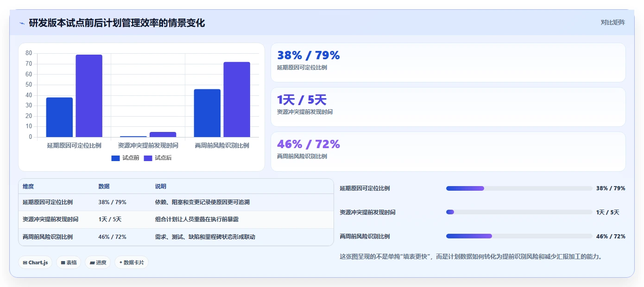Click the 两周前风险识别比例 progress bar
This screenshot has height=287, width=644.
point(519,237)
